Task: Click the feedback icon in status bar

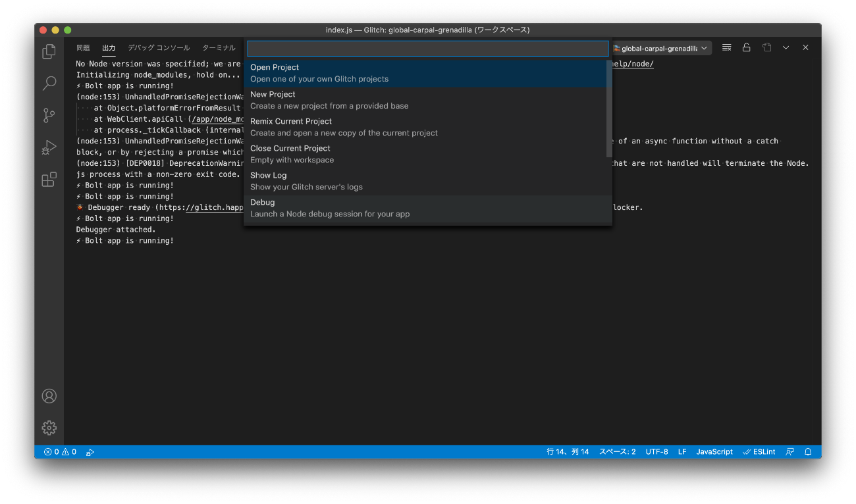Action: (789, 452)
